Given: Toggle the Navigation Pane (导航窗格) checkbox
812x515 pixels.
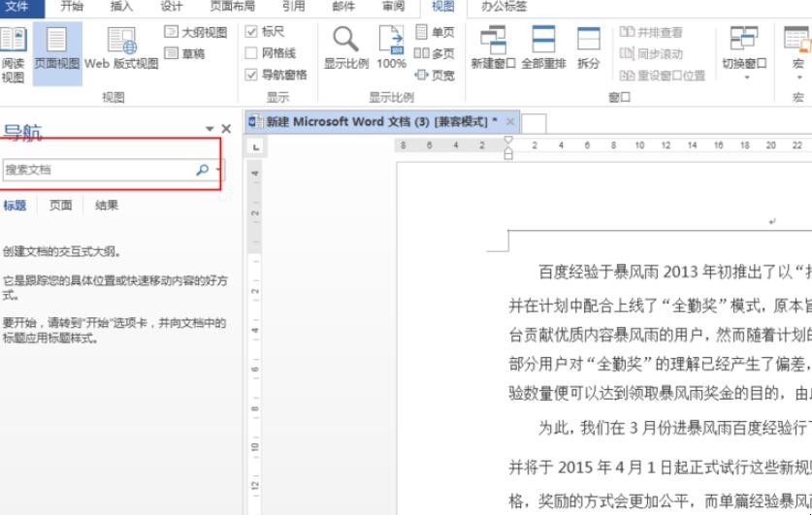Looking at the screenshot, I should tap(252, 75).
